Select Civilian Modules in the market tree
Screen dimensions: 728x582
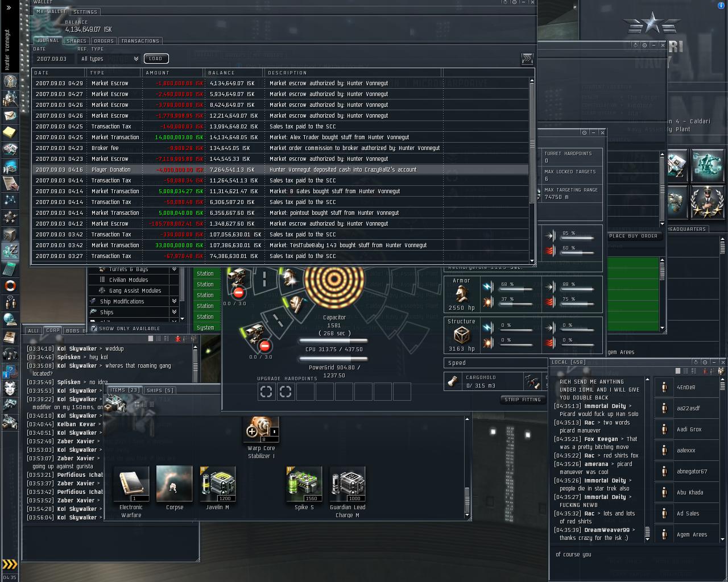click(134, 280)
